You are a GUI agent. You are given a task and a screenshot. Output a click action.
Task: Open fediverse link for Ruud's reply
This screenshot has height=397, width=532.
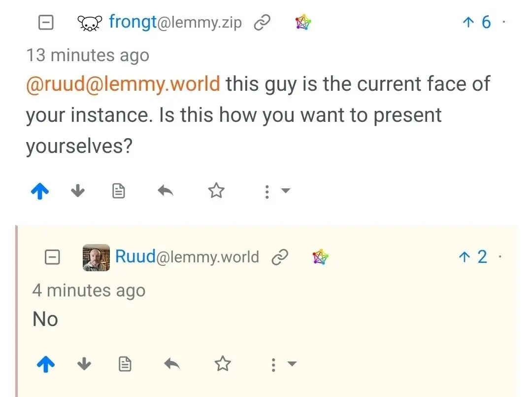click(321, 257)
